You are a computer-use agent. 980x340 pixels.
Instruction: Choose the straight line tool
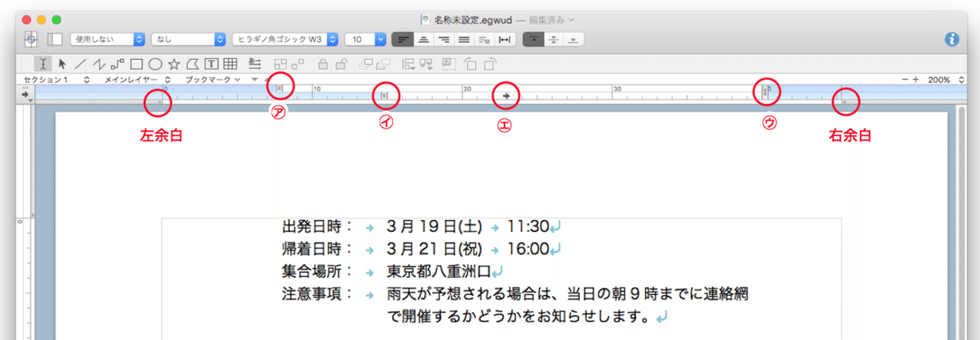(x=79, y=63)
